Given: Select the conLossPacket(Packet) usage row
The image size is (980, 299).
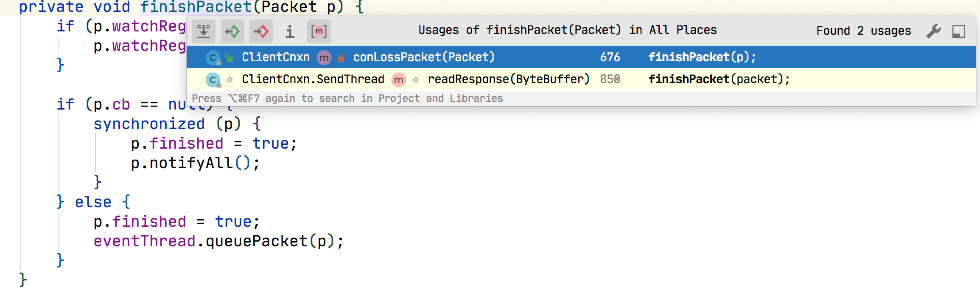Looking at the screenshot, I should pyautogui.click(x=423, y=57).
